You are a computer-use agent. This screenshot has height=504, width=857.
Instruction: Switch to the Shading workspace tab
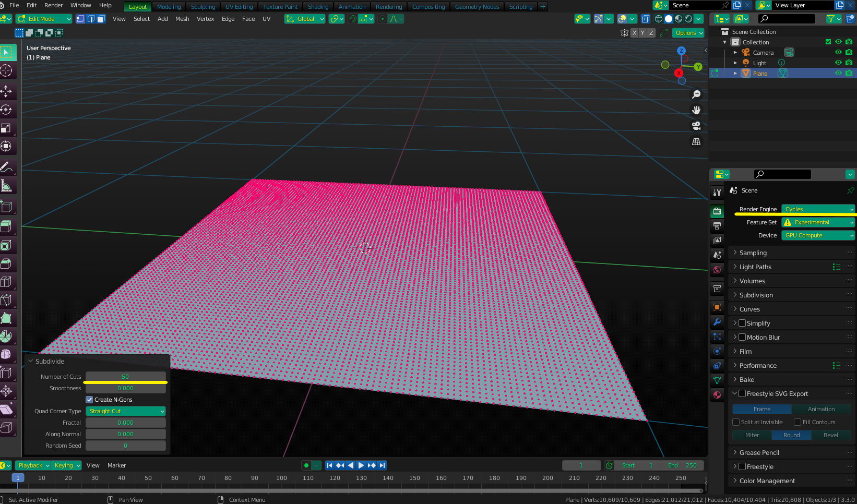(x=318, y=7)
